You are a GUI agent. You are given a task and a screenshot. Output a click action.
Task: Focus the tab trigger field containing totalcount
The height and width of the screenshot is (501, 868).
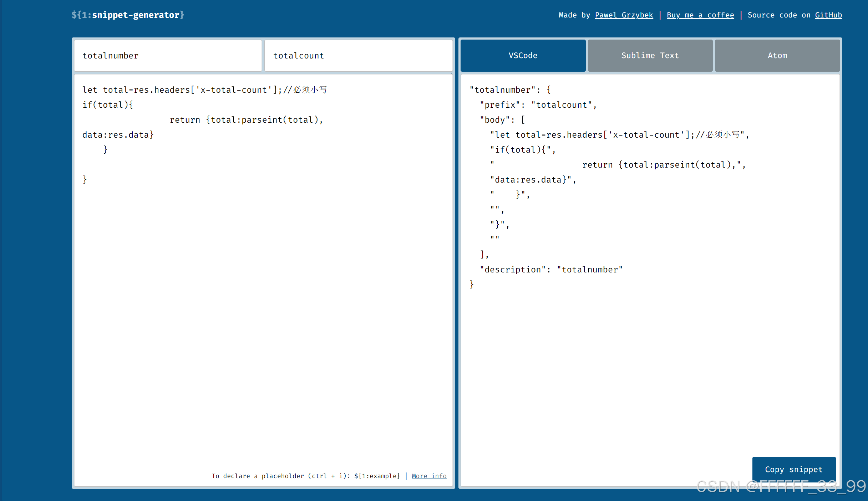[358, 56]
